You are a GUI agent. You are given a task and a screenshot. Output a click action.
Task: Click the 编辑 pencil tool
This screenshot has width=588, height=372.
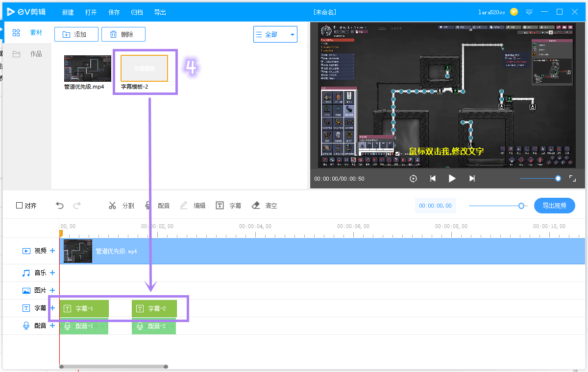point(193,206)
